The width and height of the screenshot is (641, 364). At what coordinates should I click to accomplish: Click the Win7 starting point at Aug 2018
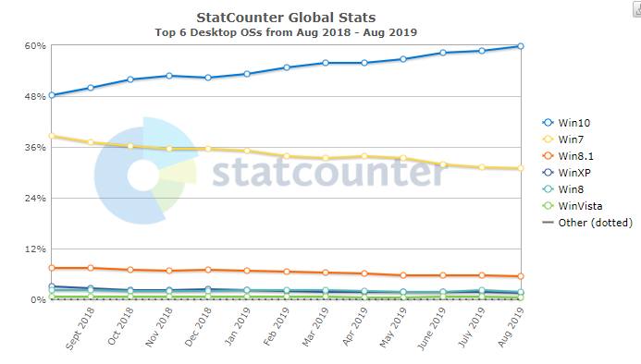click(52, 136)
